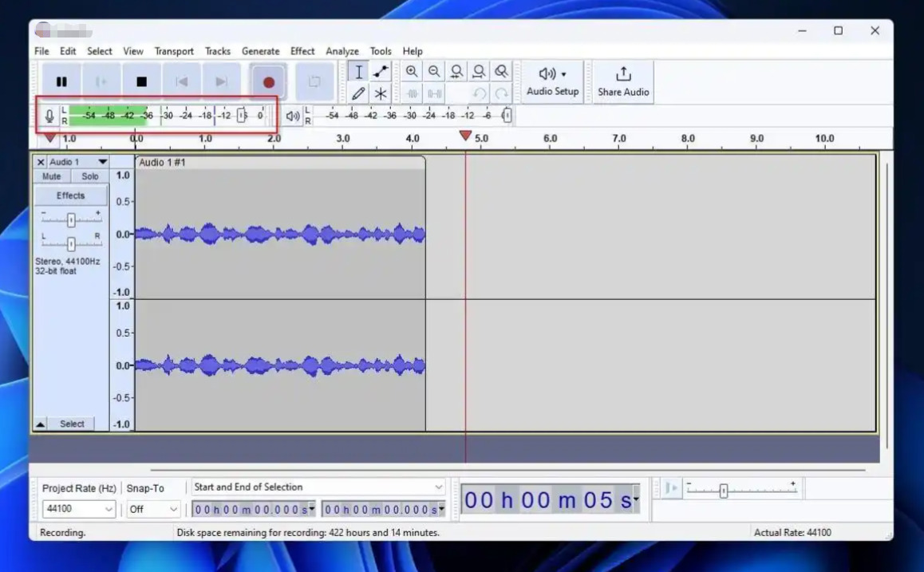Click the selection start time field
This screenshot has width=924, height=572.
point(254,510)
